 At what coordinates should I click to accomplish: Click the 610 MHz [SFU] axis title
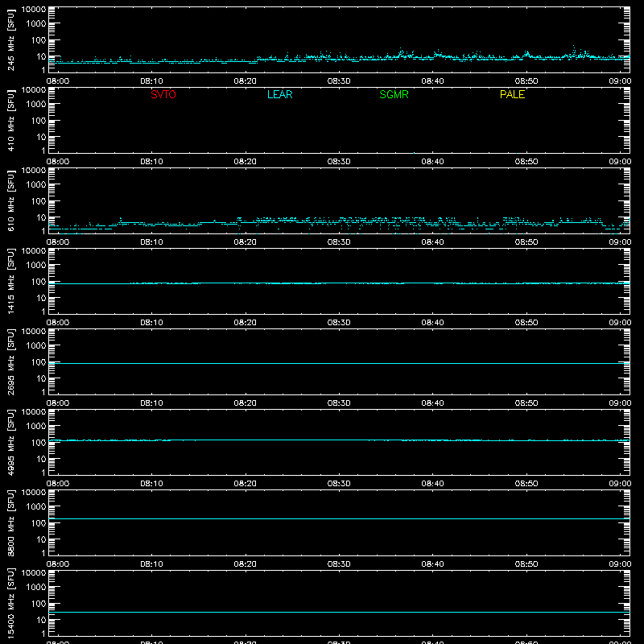(x=11, y=200)
